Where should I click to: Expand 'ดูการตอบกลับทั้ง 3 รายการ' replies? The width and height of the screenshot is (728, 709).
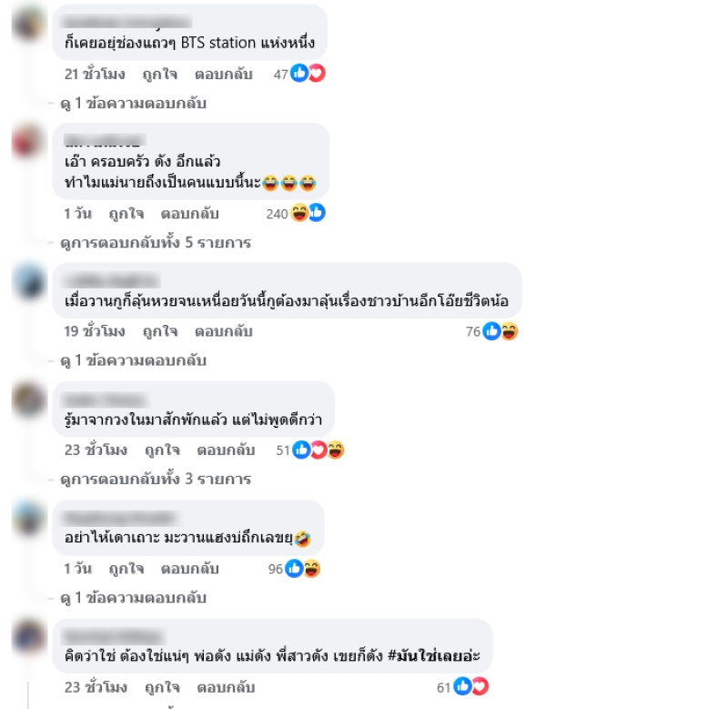tap(156, 479)
